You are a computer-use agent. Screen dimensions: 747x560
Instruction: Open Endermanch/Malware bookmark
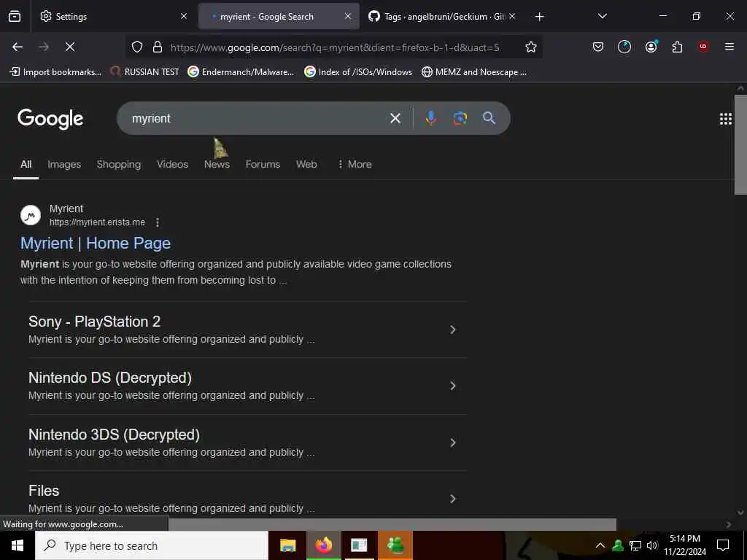[241, 72]
